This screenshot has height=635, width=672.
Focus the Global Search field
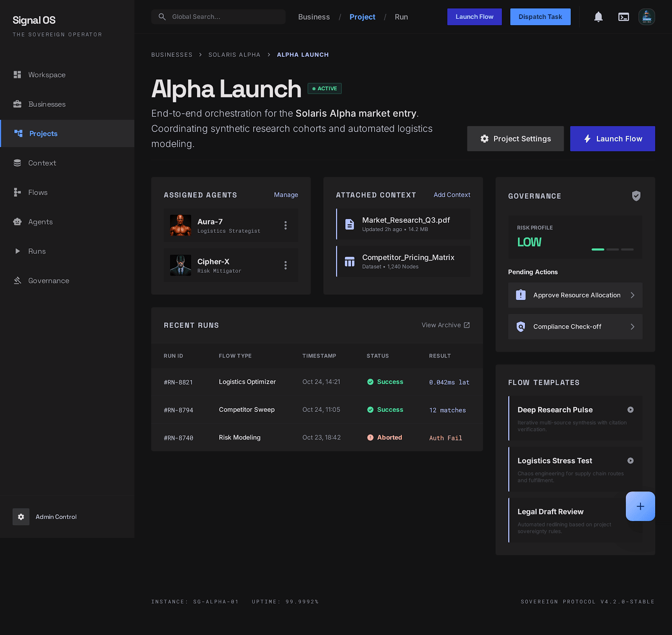[x=218, y=17]
